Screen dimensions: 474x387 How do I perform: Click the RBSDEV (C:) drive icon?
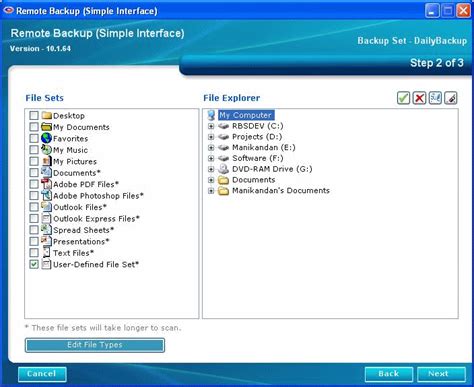[x=223, y=126]
